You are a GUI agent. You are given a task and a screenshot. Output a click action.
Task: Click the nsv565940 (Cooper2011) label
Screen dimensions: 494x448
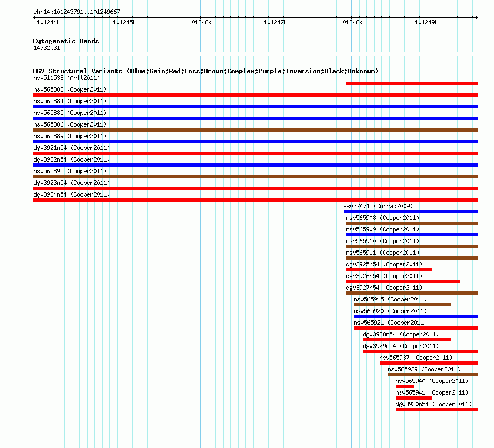pyautogui.click(x=432, y=381)
